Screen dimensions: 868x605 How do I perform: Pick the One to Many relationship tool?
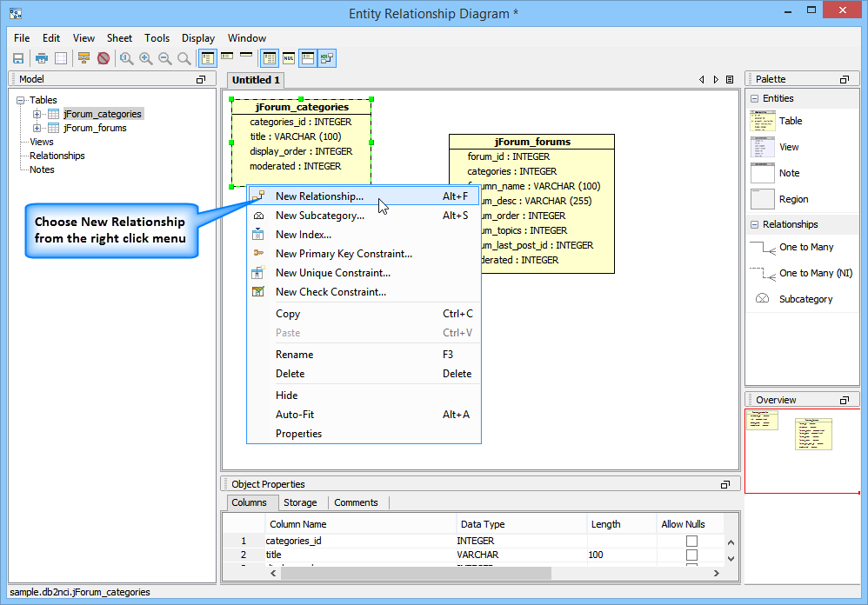pyautogui.click(x=805, y=247)
